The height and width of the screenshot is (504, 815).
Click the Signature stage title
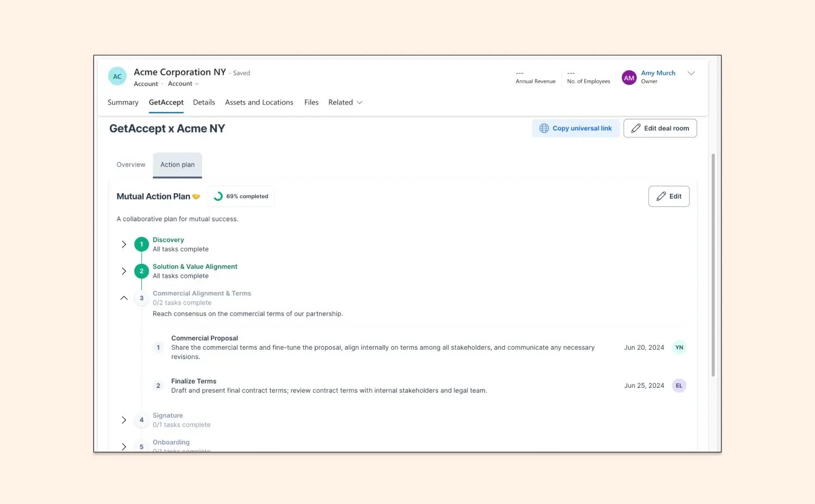168,415
